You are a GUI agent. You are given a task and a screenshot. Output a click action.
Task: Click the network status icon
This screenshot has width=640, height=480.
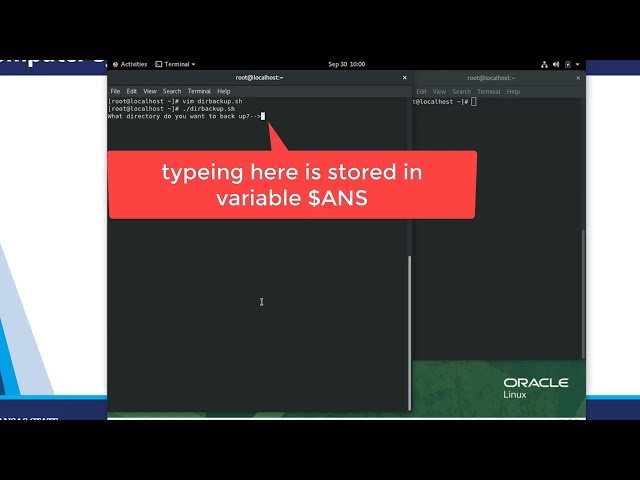pyautogui.click(x=544, y=64)
